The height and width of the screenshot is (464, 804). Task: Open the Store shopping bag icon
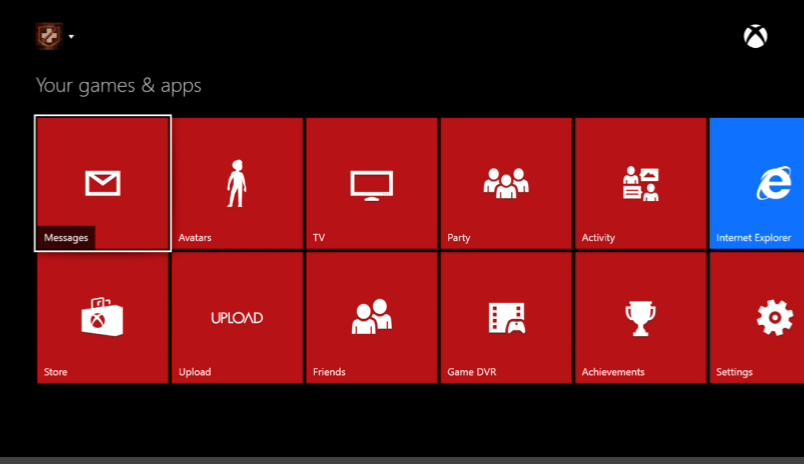click(x=102, y=317)
